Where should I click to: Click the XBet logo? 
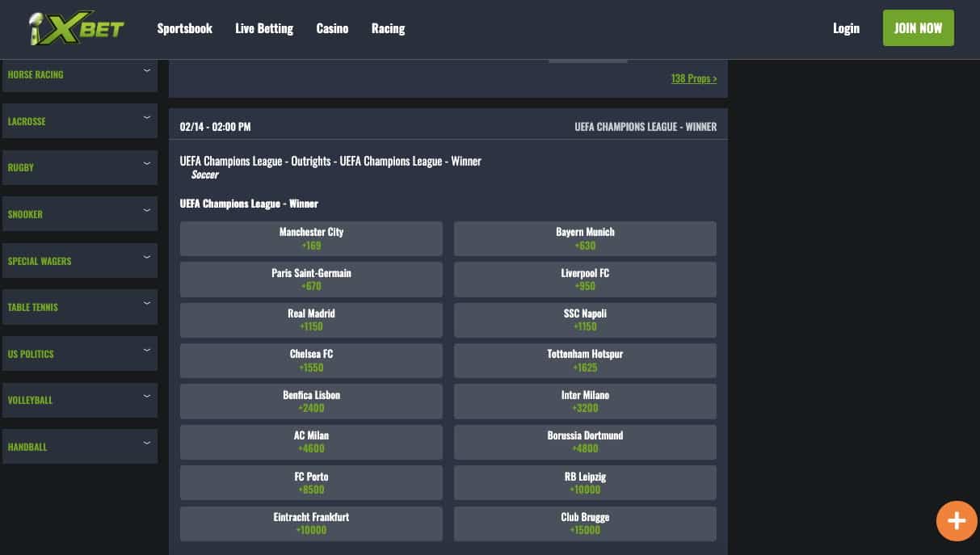[76, 29]
